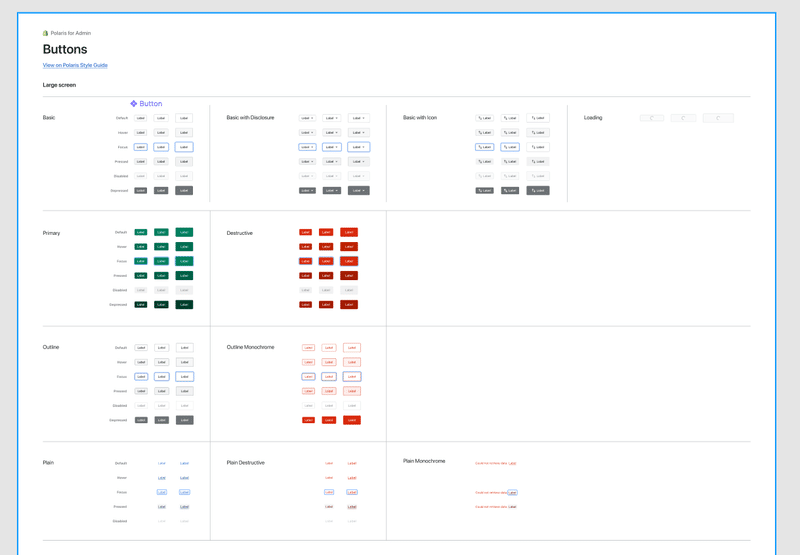Open the large focused Basic with Disclosure dropdown
Screen dimensions: 800x555
[359, 147]
